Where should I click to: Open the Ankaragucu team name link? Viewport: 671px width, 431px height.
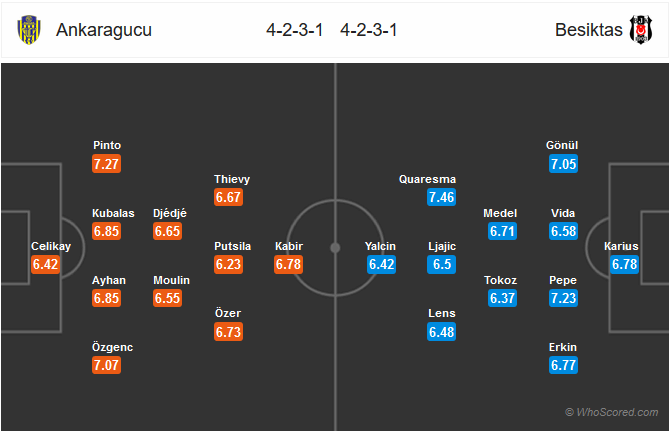tap(104, 30)
